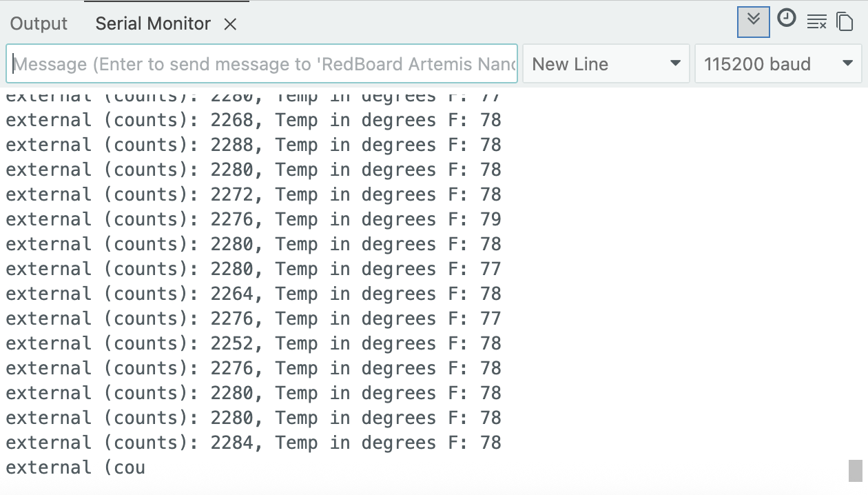Viewport: 868px width, 495px height.
Task: Click the output line with counts 2288
Action: coord(253,145)
